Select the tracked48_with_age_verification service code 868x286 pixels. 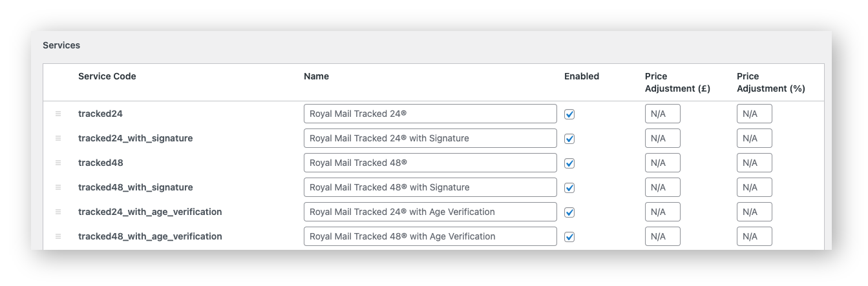pyautogui.click(x=150, y=236)
